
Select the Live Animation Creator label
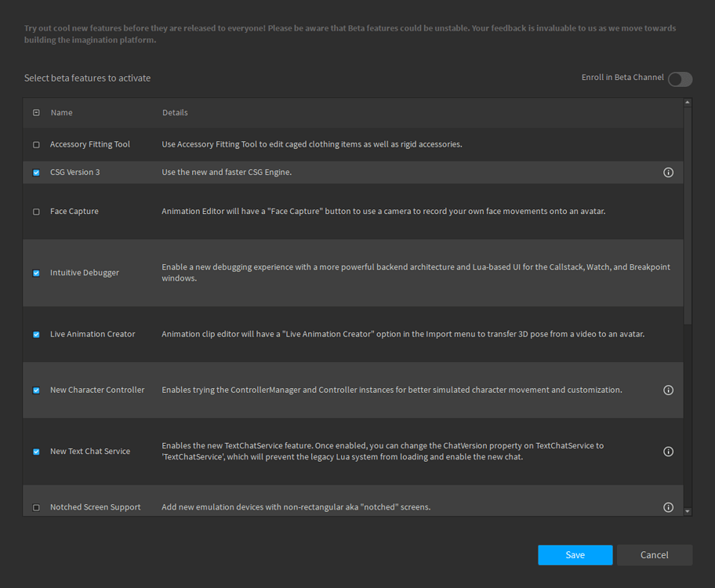(93, 334)
